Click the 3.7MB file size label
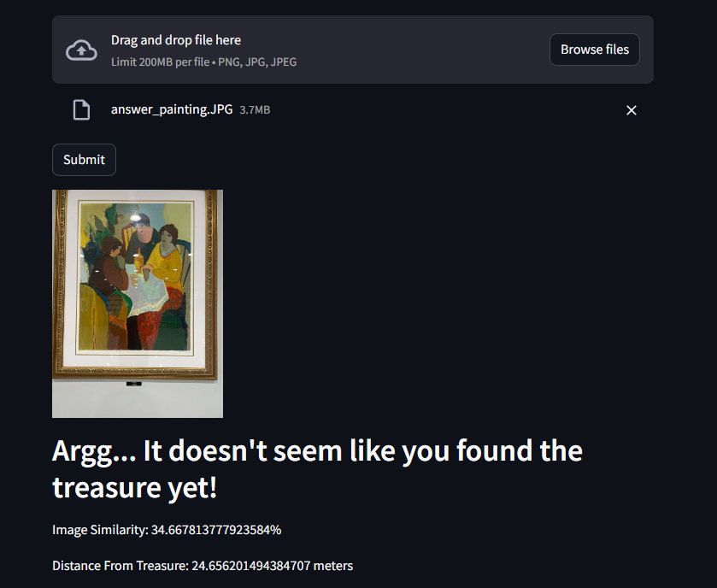Viewport: 717px width, 588px height. point(256,109)
